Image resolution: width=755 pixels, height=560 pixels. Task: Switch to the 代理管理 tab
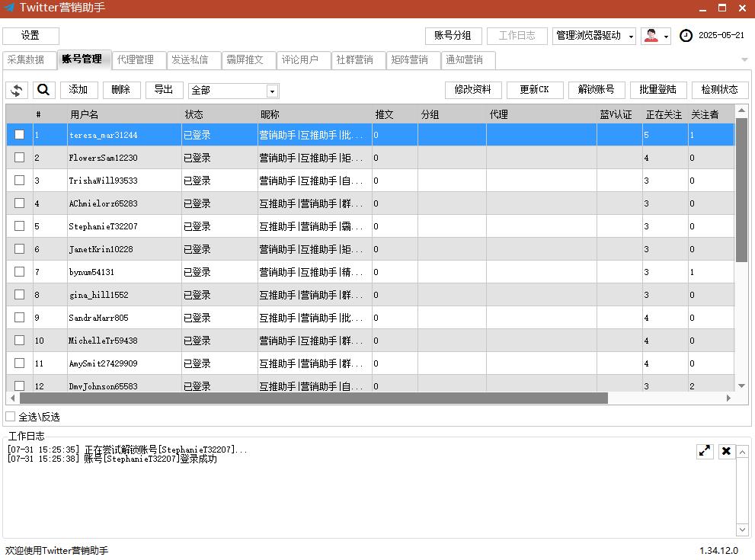pos(136,60)
